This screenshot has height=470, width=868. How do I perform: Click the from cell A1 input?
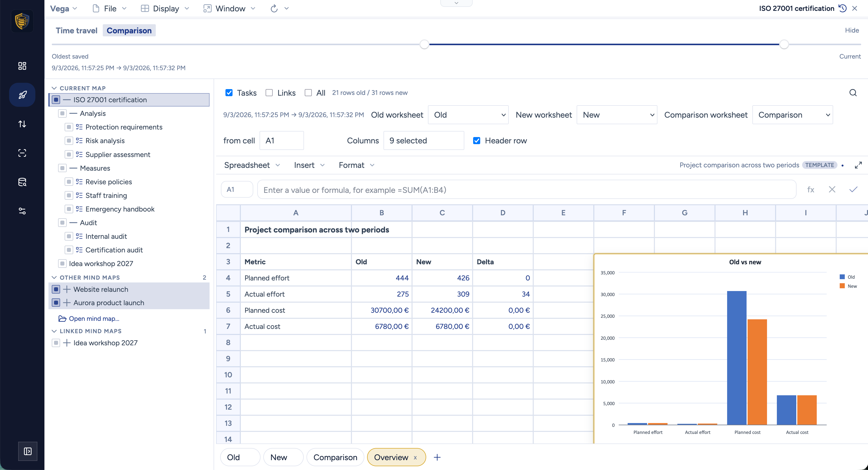point(281,141)
